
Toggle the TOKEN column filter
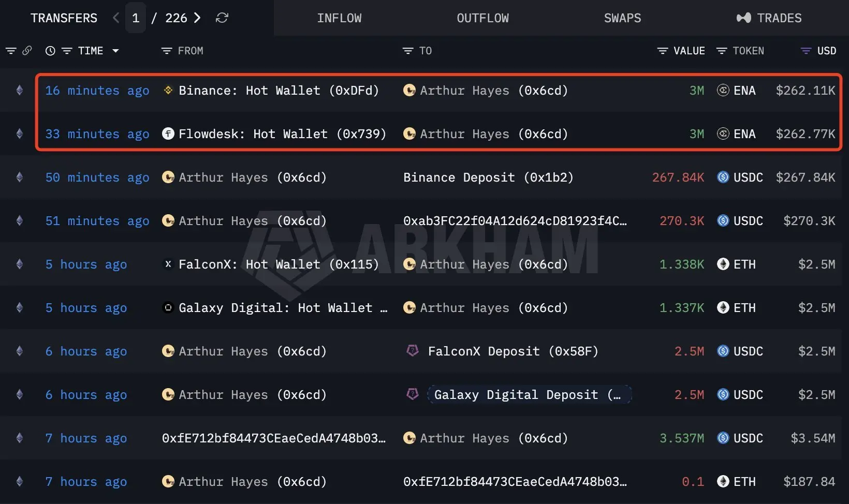pos(722,51)
